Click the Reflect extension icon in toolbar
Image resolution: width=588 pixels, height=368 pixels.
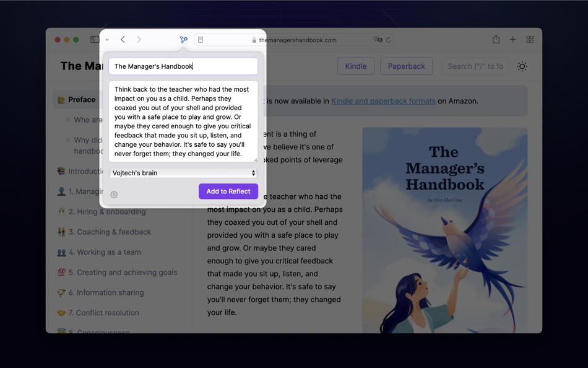tap(183, 40)
